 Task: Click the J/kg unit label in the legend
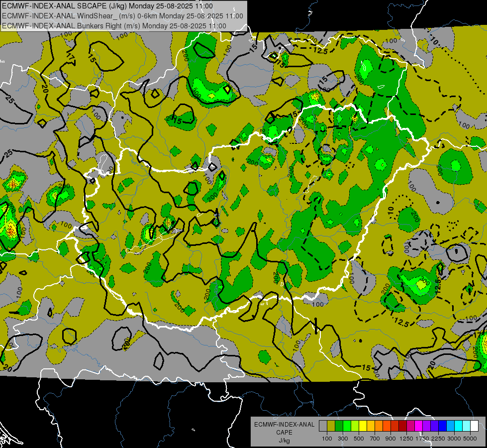tap(284, 441)
